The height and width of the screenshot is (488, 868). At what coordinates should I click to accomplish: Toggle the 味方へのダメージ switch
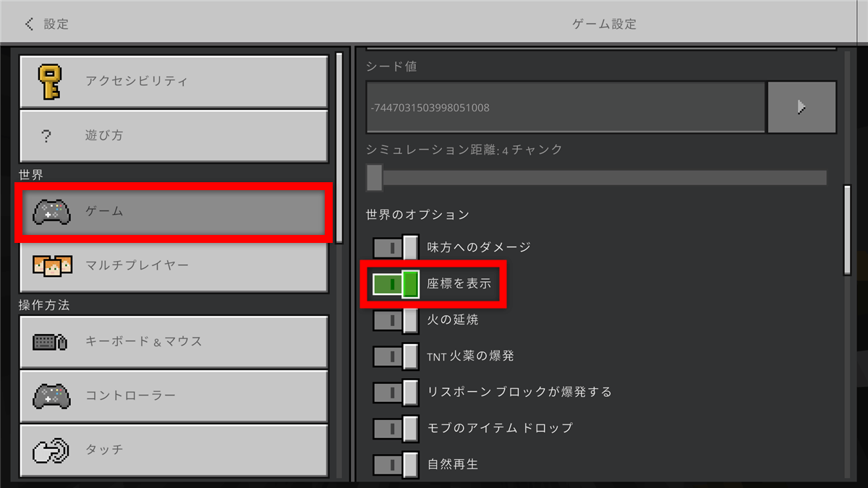coord(396,247)
